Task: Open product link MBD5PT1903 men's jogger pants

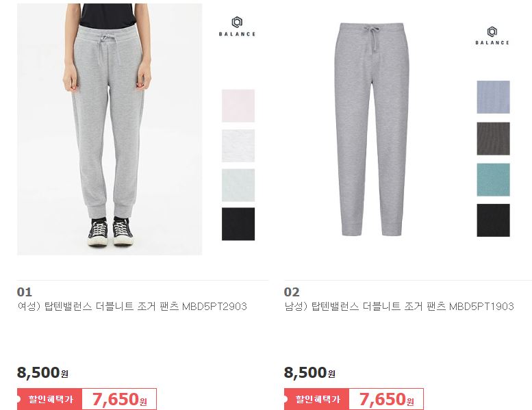Action: click(399, 307)
